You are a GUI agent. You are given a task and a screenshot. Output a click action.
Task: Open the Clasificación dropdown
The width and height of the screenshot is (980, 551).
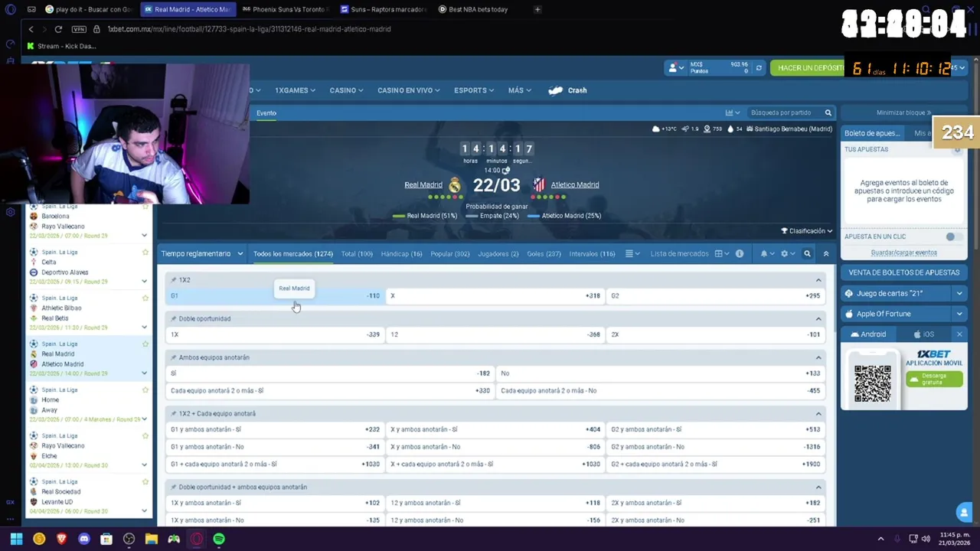806,230
